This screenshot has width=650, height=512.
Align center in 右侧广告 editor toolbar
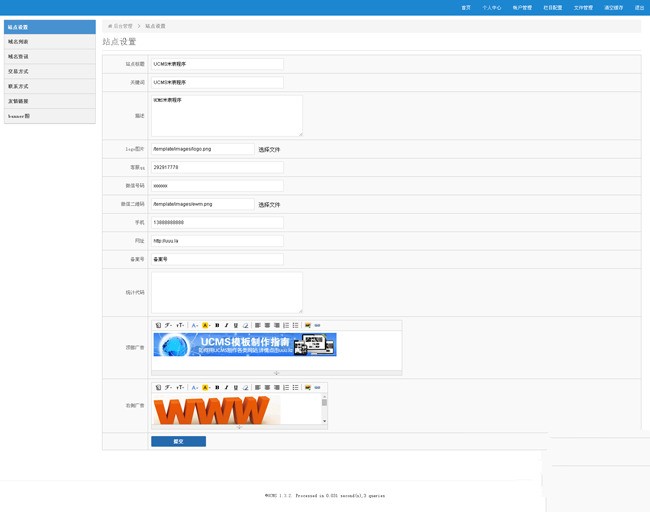click(267, 387)
